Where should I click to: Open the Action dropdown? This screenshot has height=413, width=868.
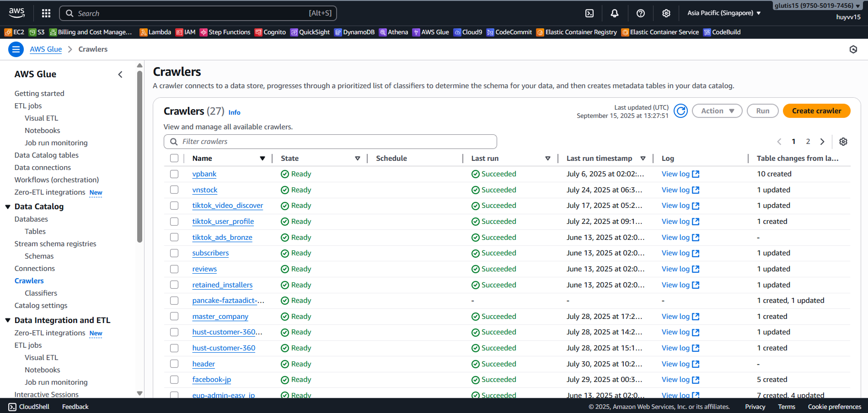717,111
